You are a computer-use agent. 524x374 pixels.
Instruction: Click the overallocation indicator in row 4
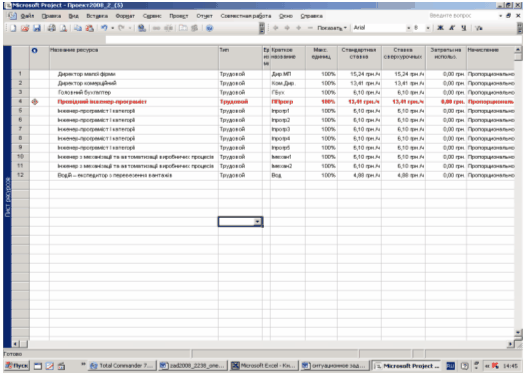(35, 102)
